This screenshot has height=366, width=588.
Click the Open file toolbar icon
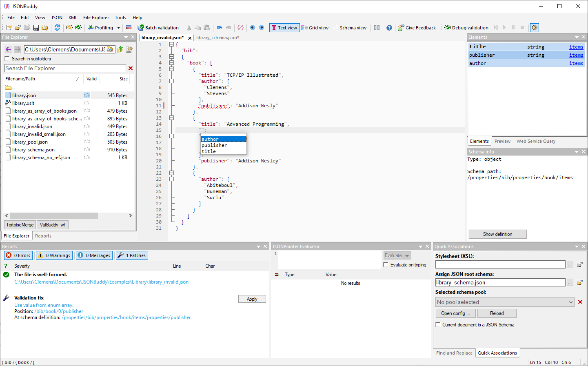pos(18,28)
